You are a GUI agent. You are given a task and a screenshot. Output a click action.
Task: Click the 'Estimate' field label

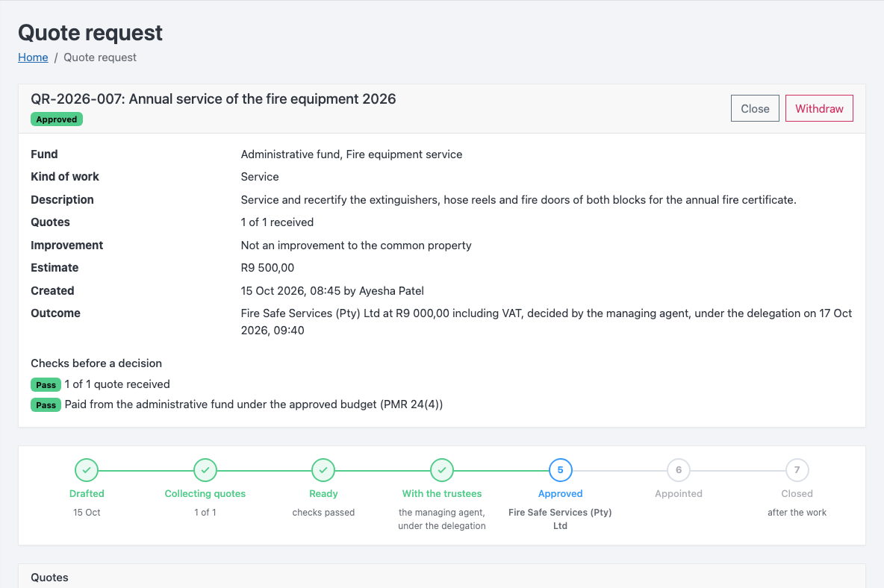tap(55, 268)
